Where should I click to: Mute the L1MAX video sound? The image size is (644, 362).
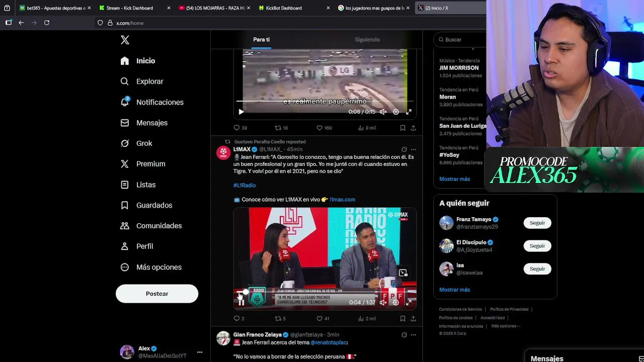tap(383, 302)
